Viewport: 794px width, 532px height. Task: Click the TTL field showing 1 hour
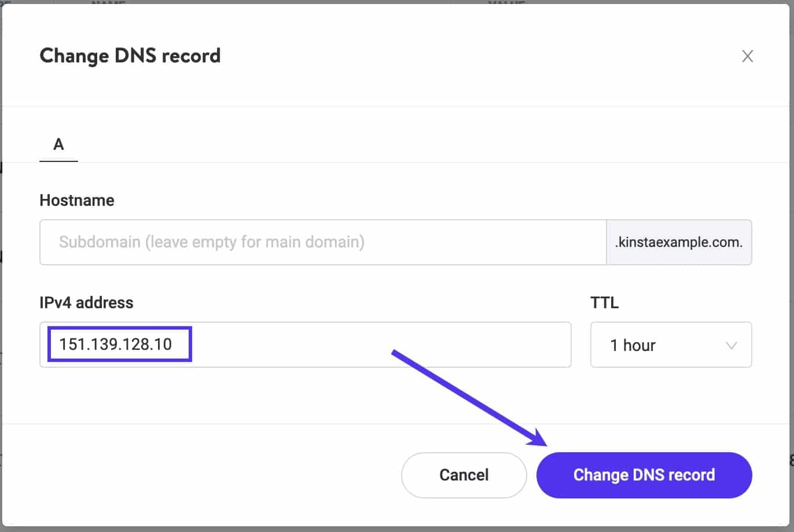(670, 345)
